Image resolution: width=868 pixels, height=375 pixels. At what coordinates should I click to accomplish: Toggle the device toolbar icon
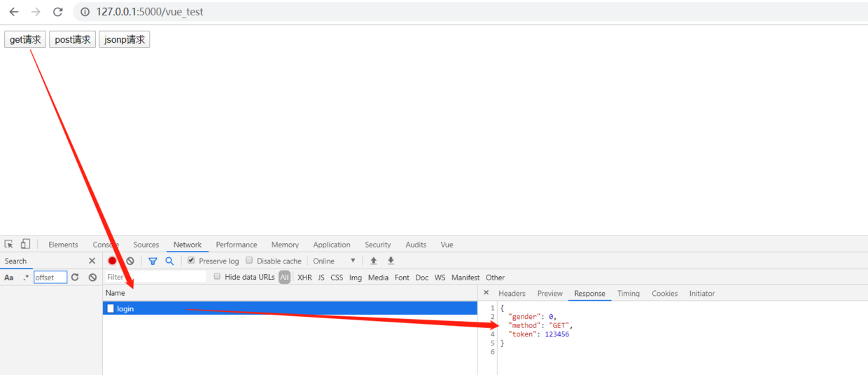(25, 244)
